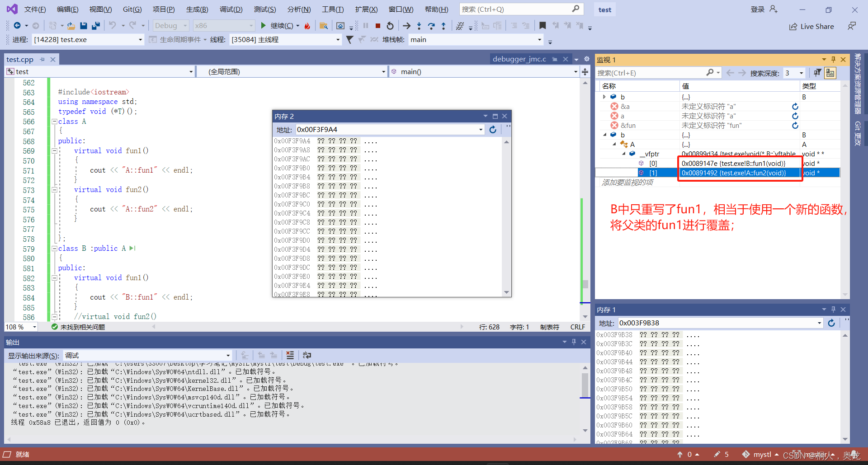Click the [0] vftable watch row

[x=718, y=163]
